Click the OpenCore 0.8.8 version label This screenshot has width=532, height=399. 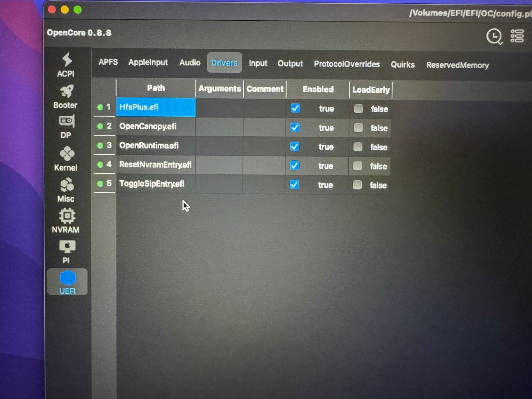coord(79,33)
